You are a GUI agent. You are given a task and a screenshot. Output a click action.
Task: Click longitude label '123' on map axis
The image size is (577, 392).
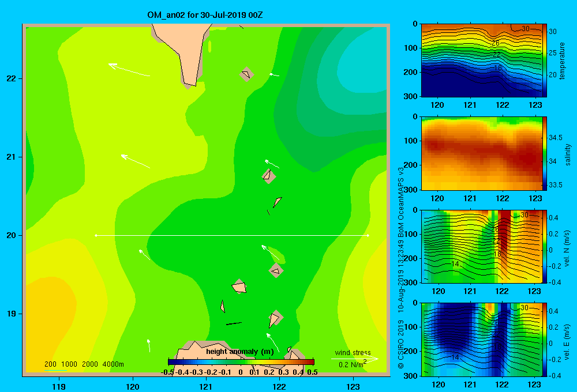point(353,386)
